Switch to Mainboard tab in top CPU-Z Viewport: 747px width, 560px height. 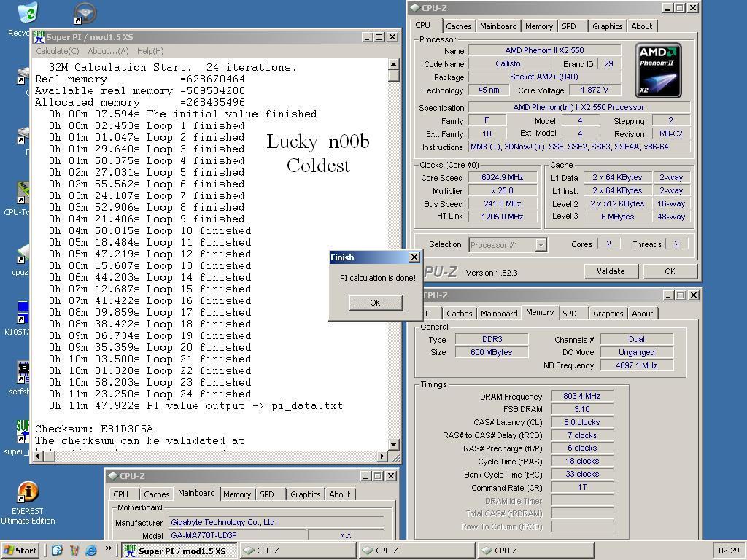click(498, 26)
